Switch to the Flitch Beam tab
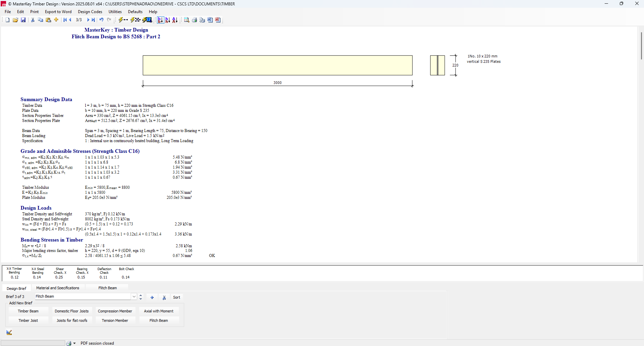644x346 pixels. [x=108, y=288]
